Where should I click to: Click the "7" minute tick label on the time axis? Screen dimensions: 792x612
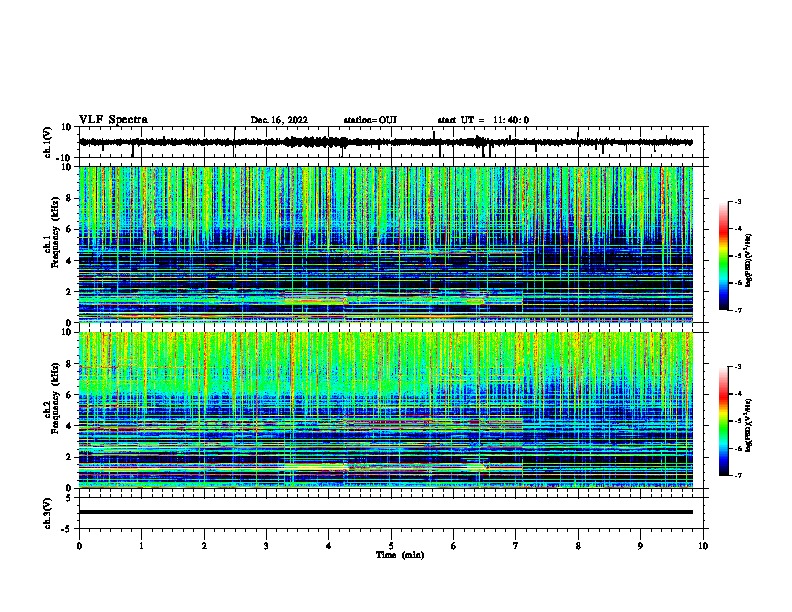[516, 546]
